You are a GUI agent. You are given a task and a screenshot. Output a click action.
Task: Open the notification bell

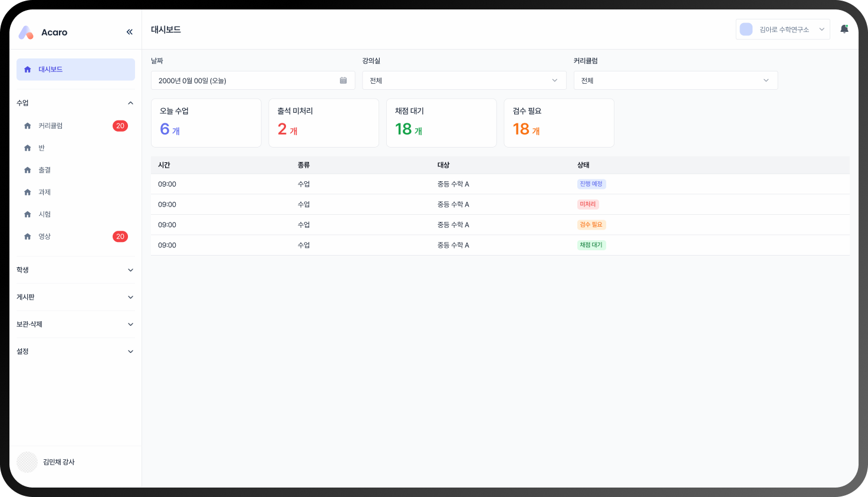[x=844, y=29]
